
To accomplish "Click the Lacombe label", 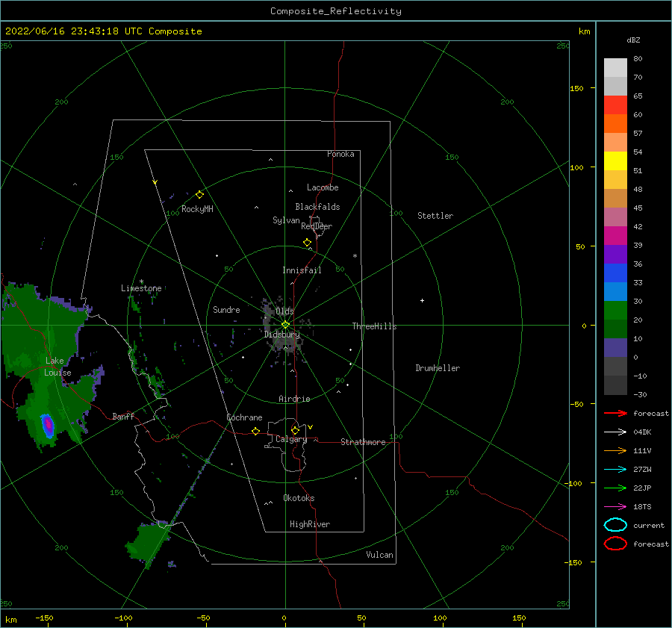I will click(x=323, y=187).
